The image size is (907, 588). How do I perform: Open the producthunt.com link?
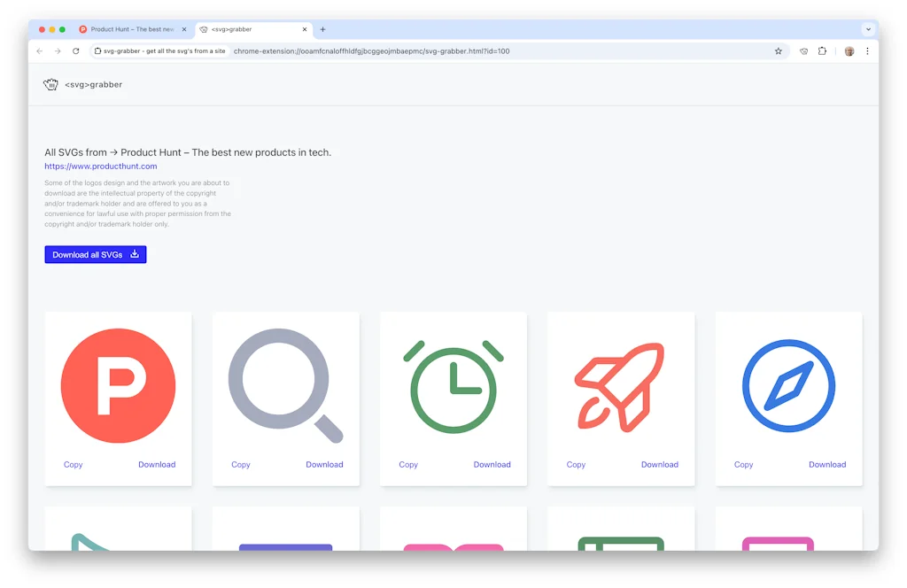point(100,166)
